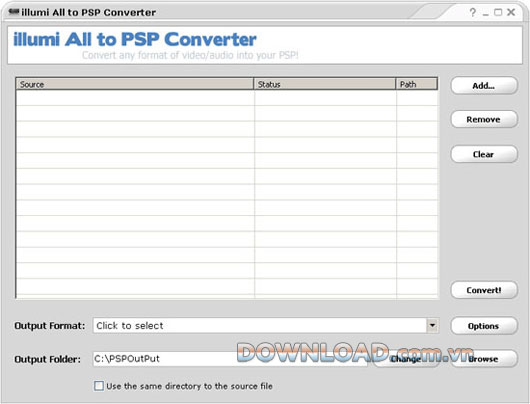The image size is (530, 404).
Task: Open the Options dialog
Action: click(484, 326)
